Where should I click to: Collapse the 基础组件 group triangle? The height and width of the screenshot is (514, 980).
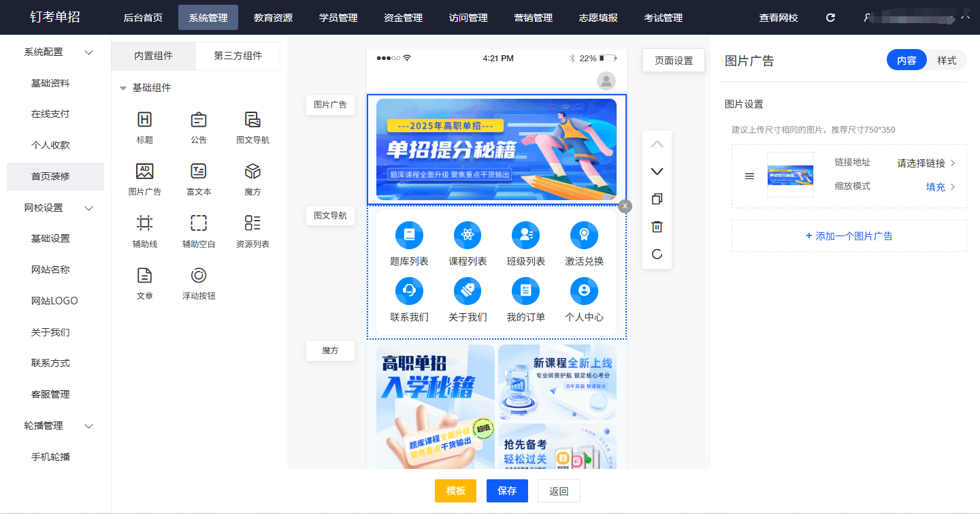(x=123, y=88)
